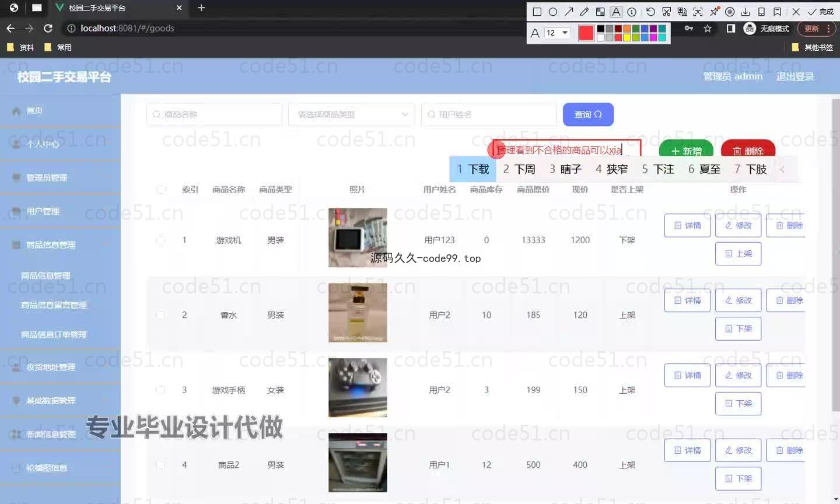Image resolution: width=840 pixels, height=504 pixels.
Task: Click the scissors screenshot tool icon
Action: pos(666,12)
